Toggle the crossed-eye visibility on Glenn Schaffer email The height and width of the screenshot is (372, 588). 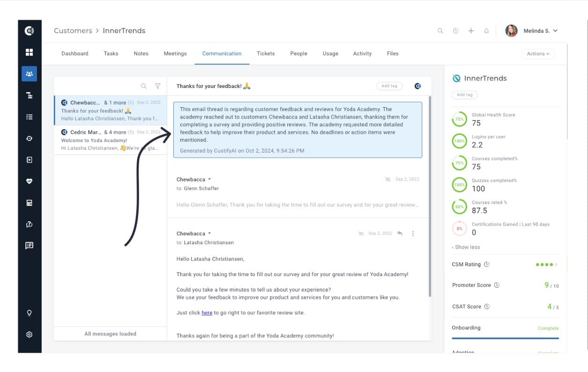[x=388, y=179]
